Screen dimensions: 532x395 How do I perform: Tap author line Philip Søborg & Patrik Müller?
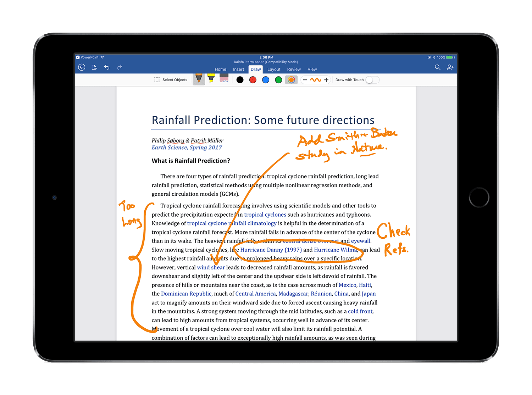click(188, 140)
